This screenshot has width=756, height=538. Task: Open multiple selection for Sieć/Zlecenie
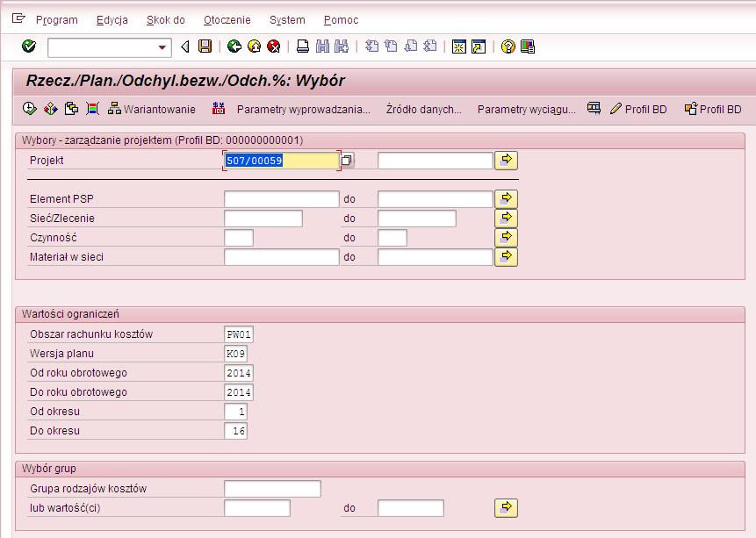pyautogui.click(x=507, y=218)
